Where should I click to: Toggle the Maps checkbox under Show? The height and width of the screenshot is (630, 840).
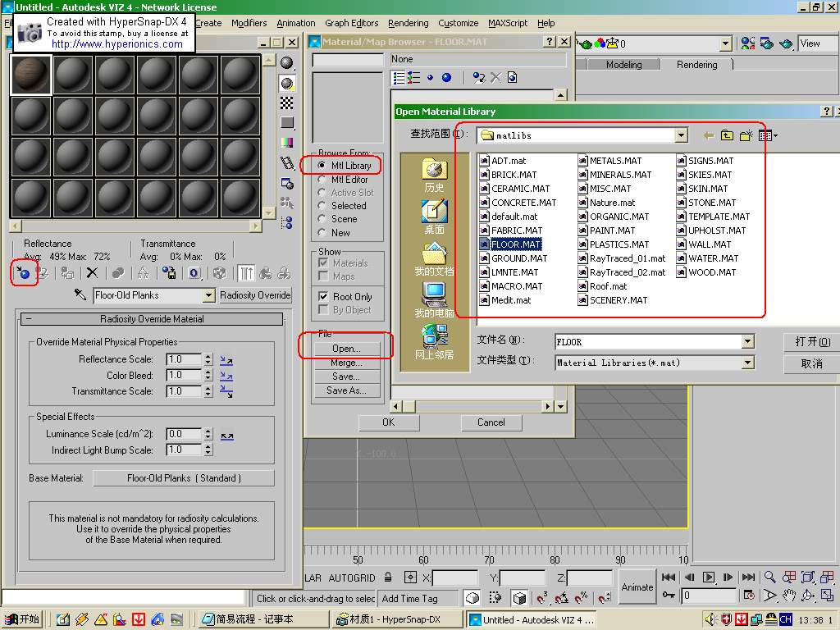pyautogui.click(x=323, y=276)
